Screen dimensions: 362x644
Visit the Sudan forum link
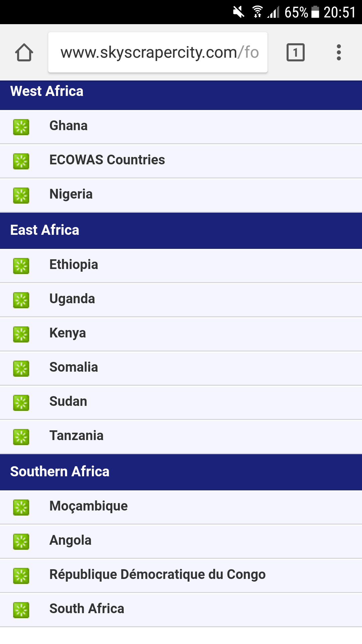(x=68, y=401)
